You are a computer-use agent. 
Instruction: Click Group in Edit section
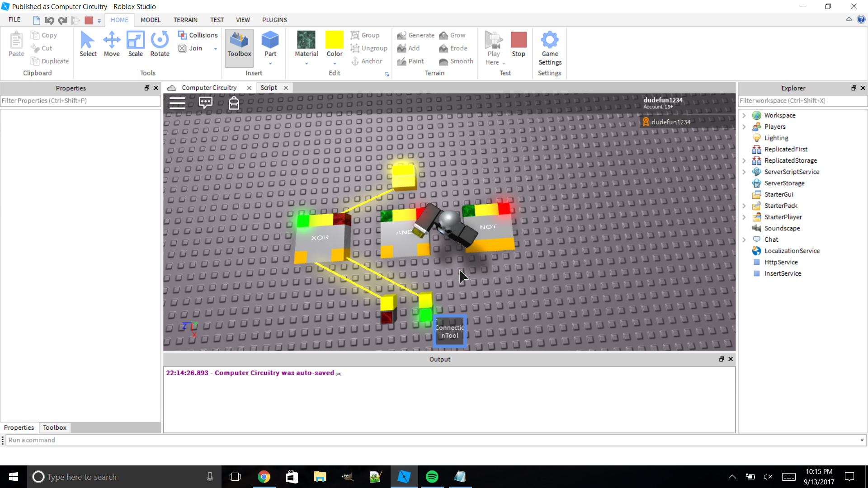pyautogui.click(x=365, y=35)
